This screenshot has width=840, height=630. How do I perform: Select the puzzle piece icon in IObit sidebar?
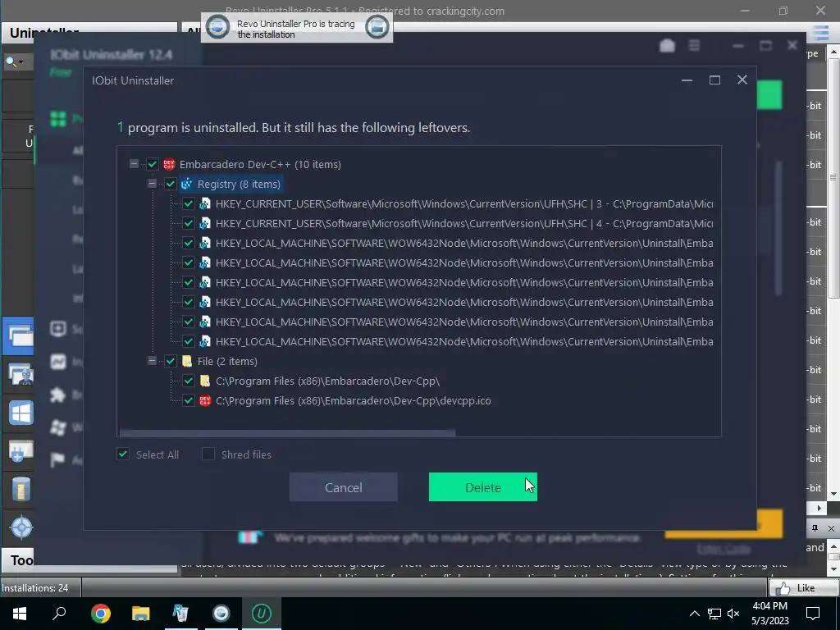tap(57, 395)
